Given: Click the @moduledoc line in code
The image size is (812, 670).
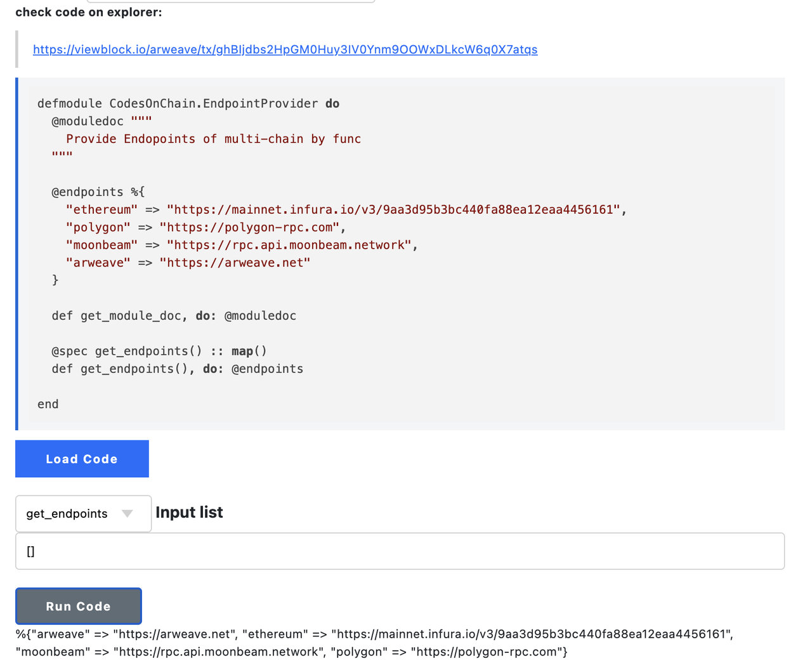Looking at the screenshot, I should [101, 121].
